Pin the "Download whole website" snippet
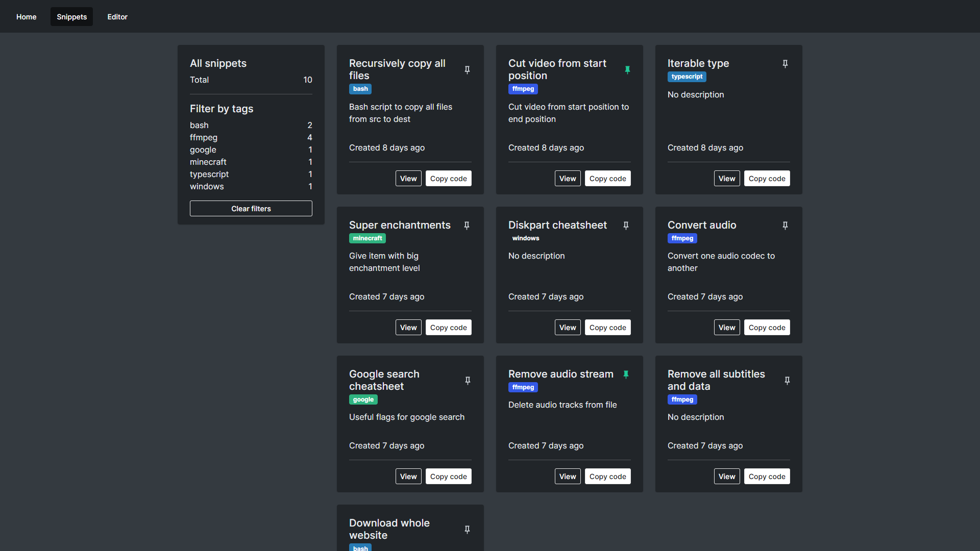Image resolution: width=980 pixels, height=551 pixels. point(467,530)
